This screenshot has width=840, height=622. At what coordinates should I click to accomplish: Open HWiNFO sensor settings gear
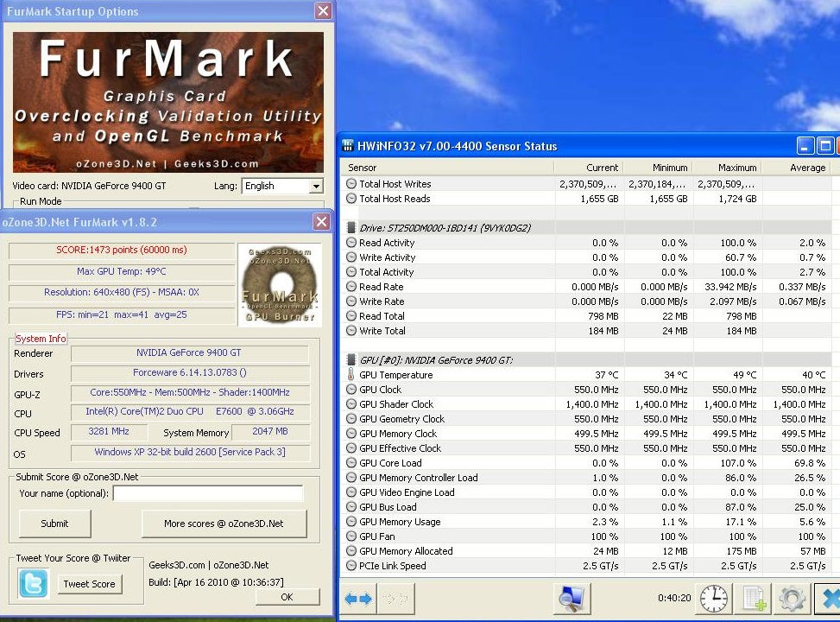tap(793, 599)
